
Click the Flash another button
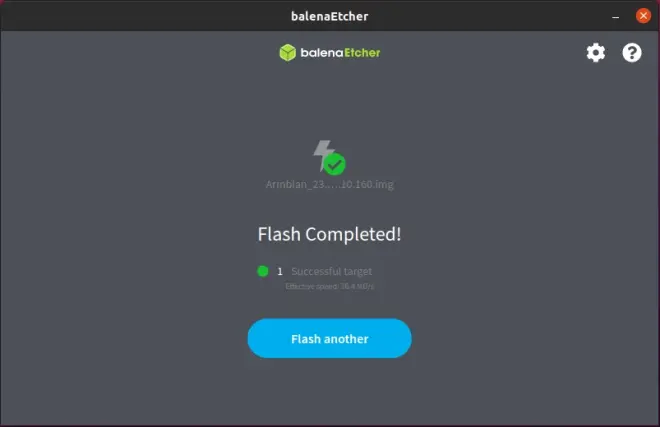click(329, 338)
